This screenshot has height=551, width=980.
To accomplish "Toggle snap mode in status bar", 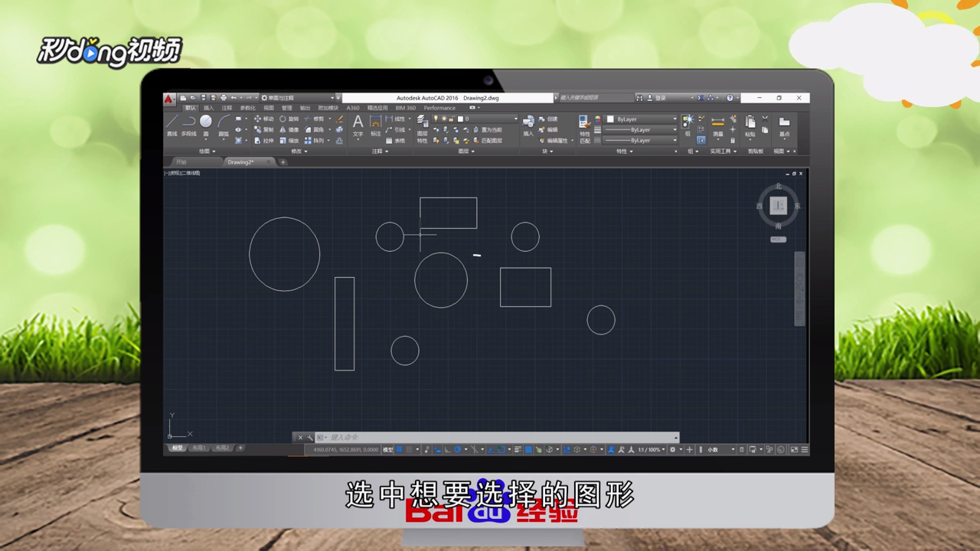I will (x=410, y=449).
